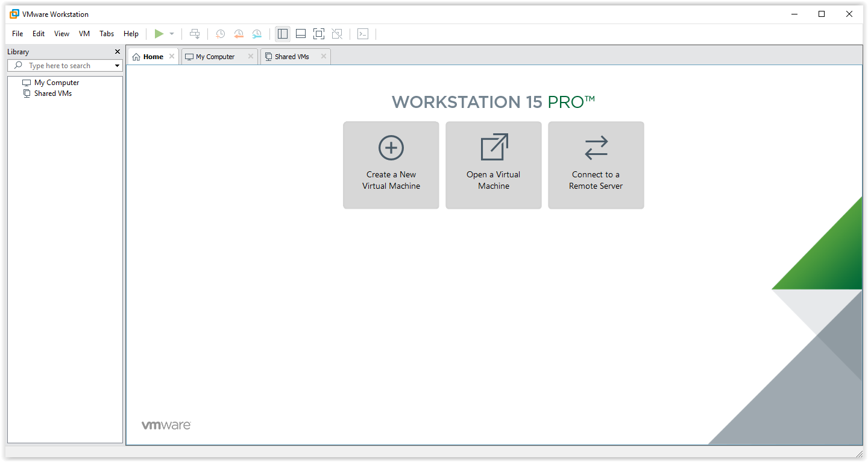Maximize the VMware Workstation window
Screen dimensions: 868x462
(822, 14)
